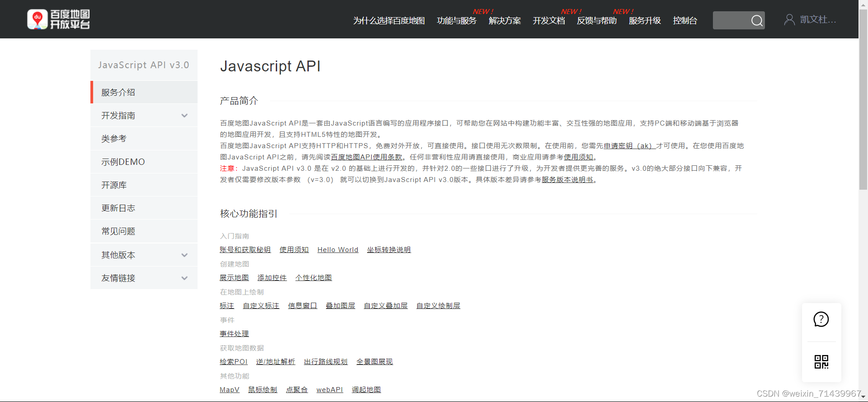Open the webAPI link
The image size is (868, 402).
click(330, 390)
